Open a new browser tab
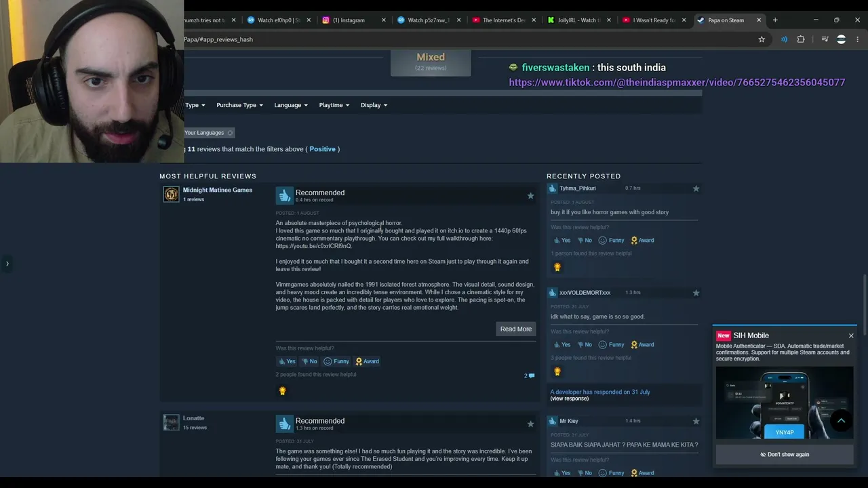The image size is (868, 488). (775, 20)
